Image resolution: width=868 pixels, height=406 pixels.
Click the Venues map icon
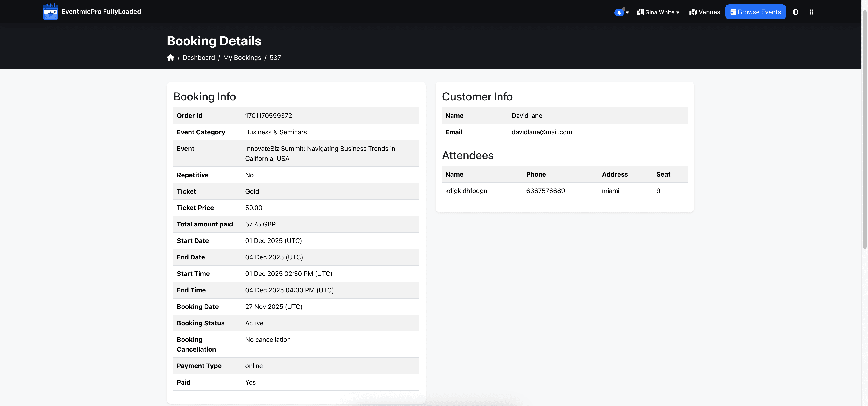click(x=693, y=12)
